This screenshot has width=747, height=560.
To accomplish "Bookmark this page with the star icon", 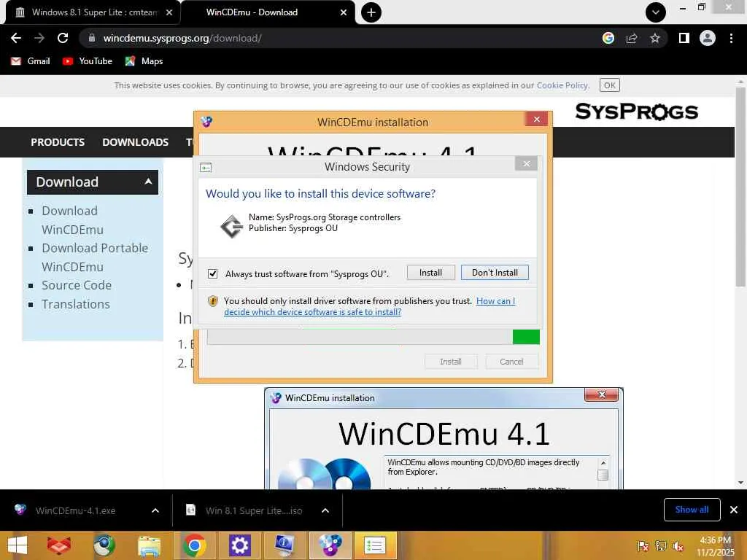I will tap(655, 38).
